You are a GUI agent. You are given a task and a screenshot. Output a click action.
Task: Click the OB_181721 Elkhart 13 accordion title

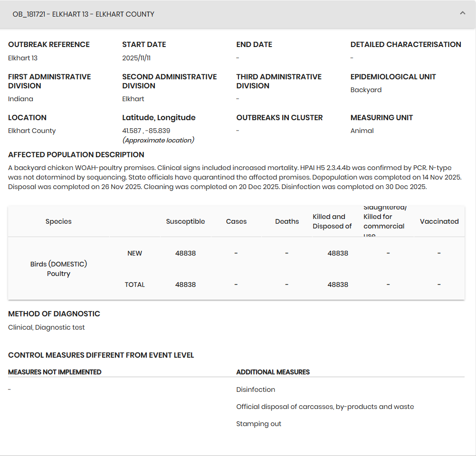click(x=84, y=14)
